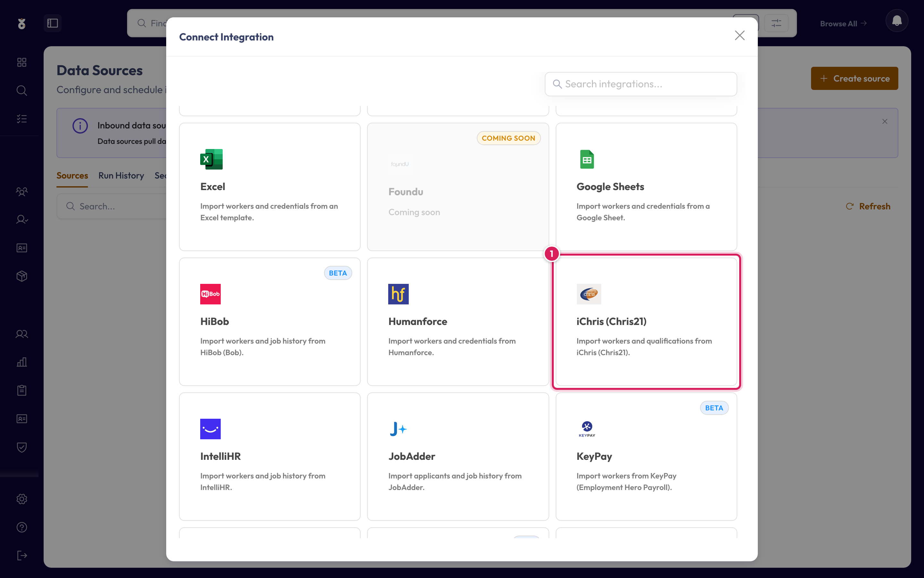The height and width of the screenshot is (578, 924).
Task: Open filter sliders icon in top bar
Action: pyautogui.click(x=776, y=23)
